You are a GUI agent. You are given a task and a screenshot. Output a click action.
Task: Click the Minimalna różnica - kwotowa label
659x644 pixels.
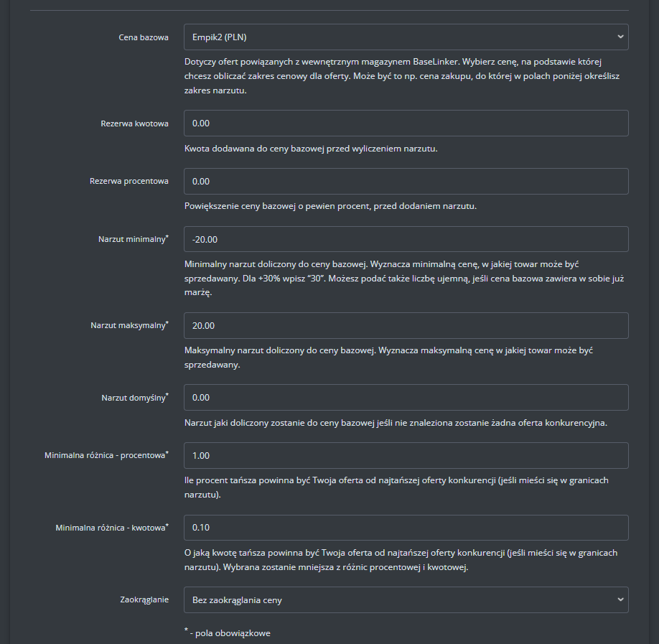coord(111,528)
